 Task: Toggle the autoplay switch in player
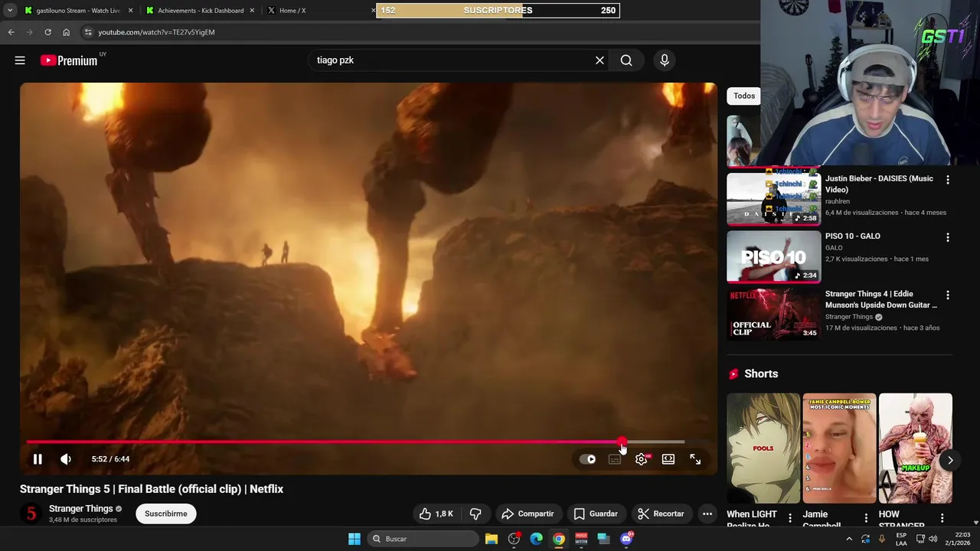tap(587, 459)
